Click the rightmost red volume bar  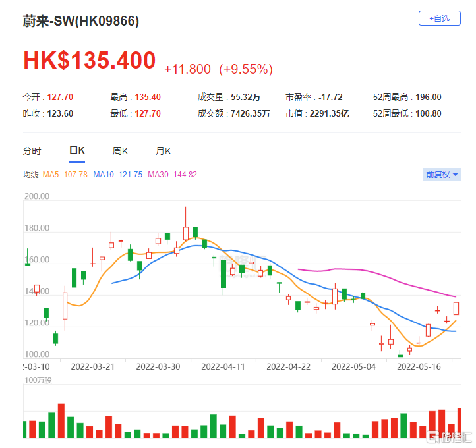tap(459, 423)
